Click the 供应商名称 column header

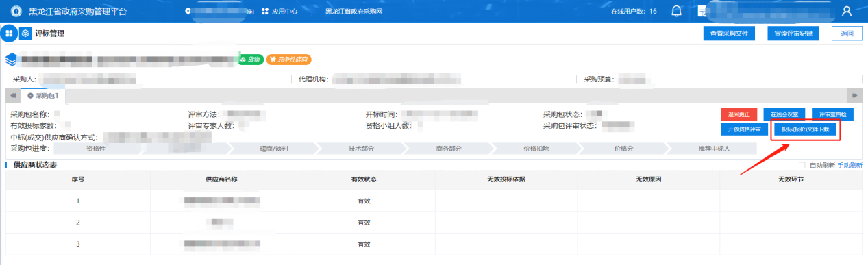(221, 179)
